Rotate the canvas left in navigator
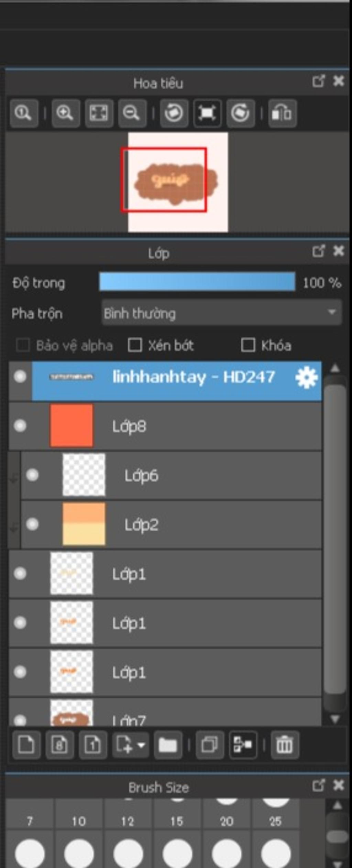 point(174,113)
